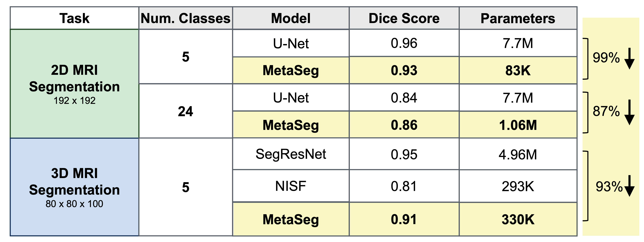
Task: Click the SegResNet model cell
Action: 291,154
